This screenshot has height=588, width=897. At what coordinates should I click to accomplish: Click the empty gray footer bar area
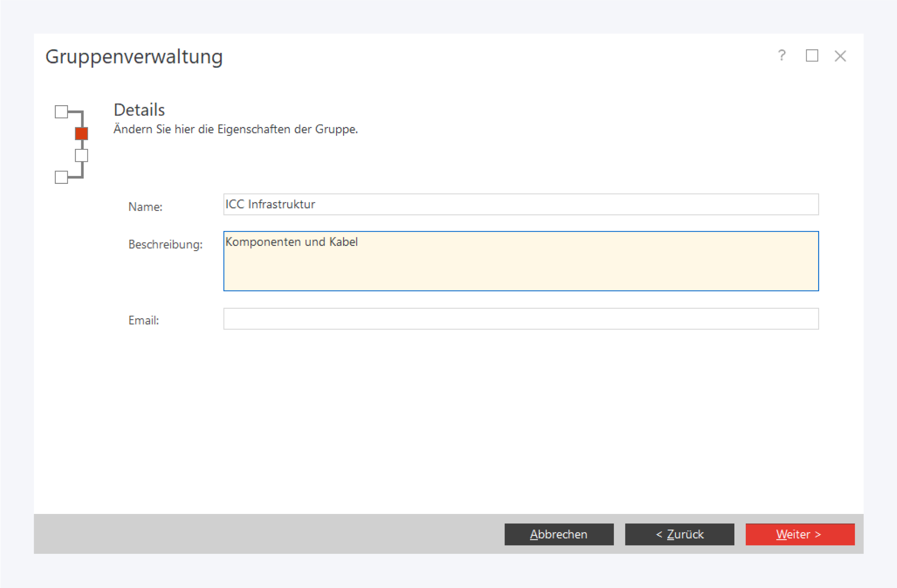tap(266, 534)
